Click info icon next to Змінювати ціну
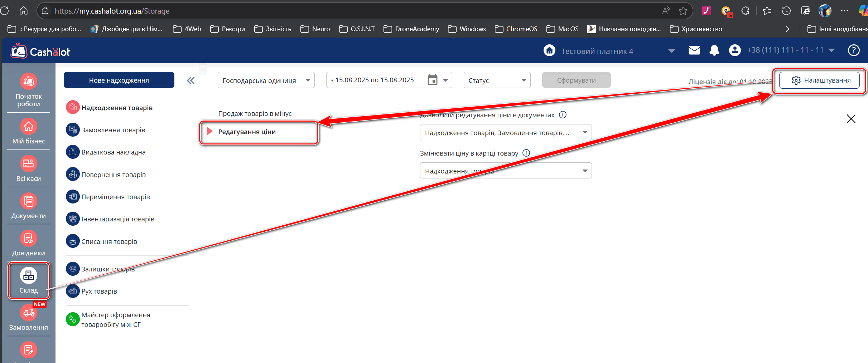 (x=526, y=153)
